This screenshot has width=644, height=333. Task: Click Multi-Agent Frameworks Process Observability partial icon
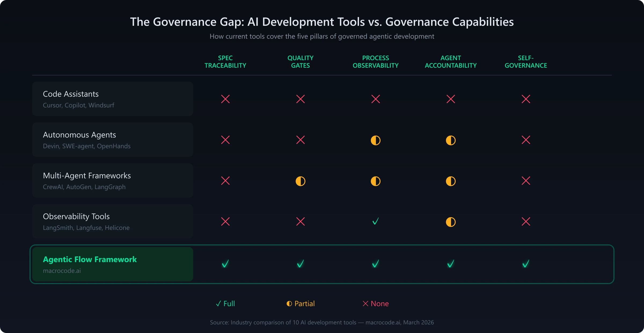[x=376, y=181]
